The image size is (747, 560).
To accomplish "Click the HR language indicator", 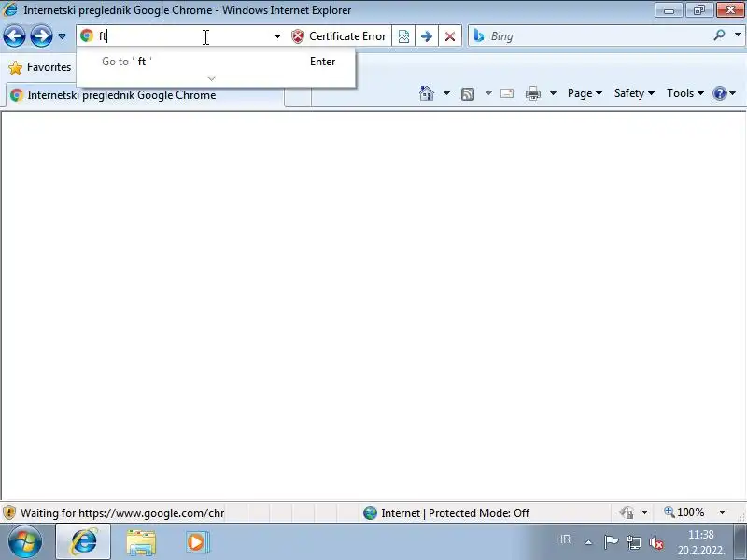I will pos(563,539).
